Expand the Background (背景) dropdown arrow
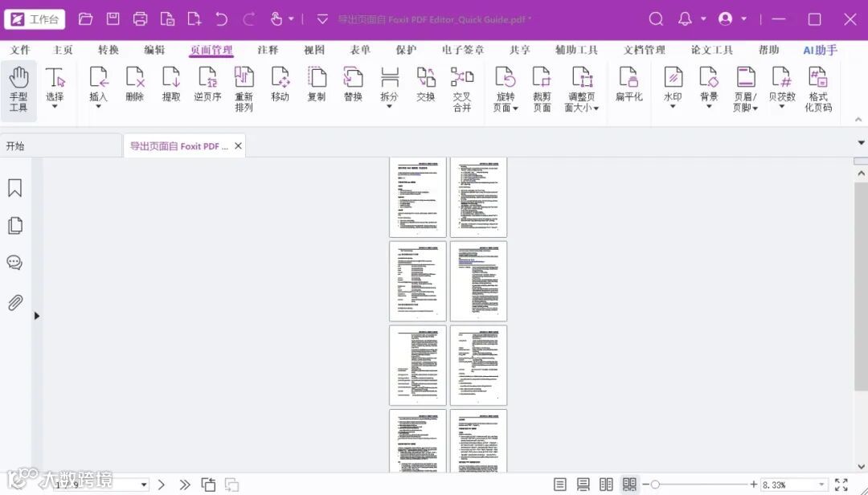 pos(709,106)
